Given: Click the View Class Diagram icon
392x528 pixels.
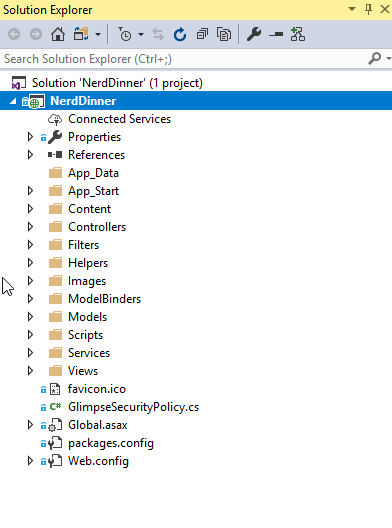Looking at the screenshot, I should point(298,34).
